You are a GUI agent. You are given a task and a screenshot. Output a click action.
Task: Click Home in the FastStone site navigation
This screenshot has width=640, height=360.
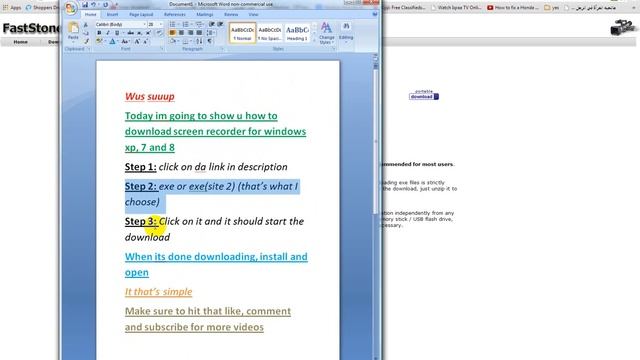[20, 42]
